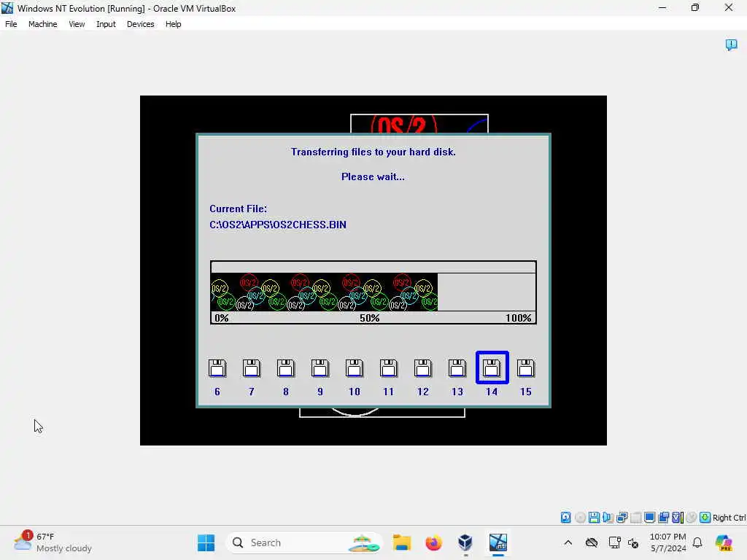Click the 50% progress label
Image resolution: width=747 pixels, height=560 pixels.
point(370,318)
